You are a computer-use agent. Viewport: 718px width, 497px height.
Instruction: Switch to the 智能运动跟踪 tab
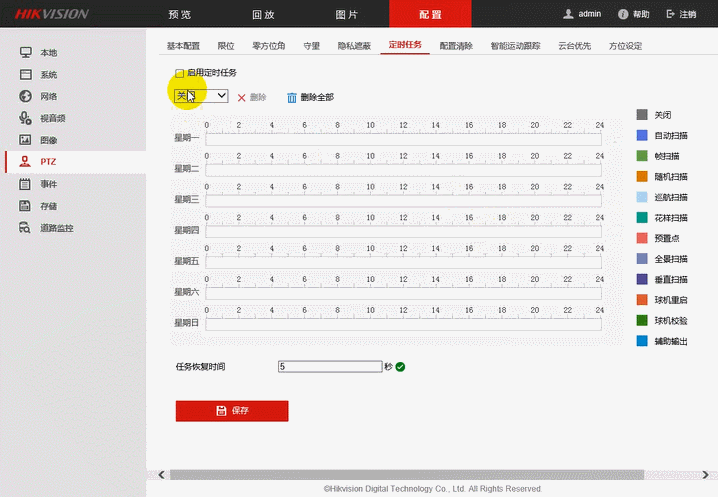(516, 46)
